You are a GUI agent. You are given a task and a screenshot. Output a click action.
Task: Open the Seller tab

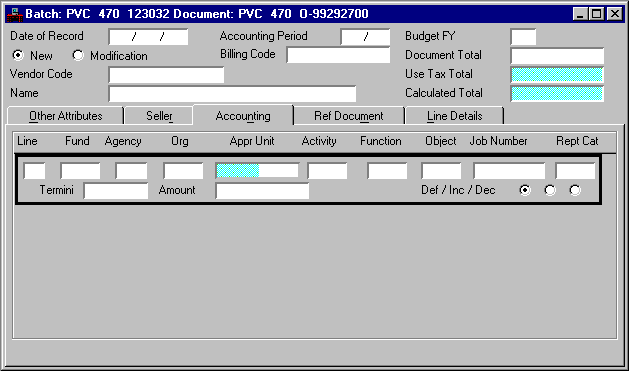point(159,116)
